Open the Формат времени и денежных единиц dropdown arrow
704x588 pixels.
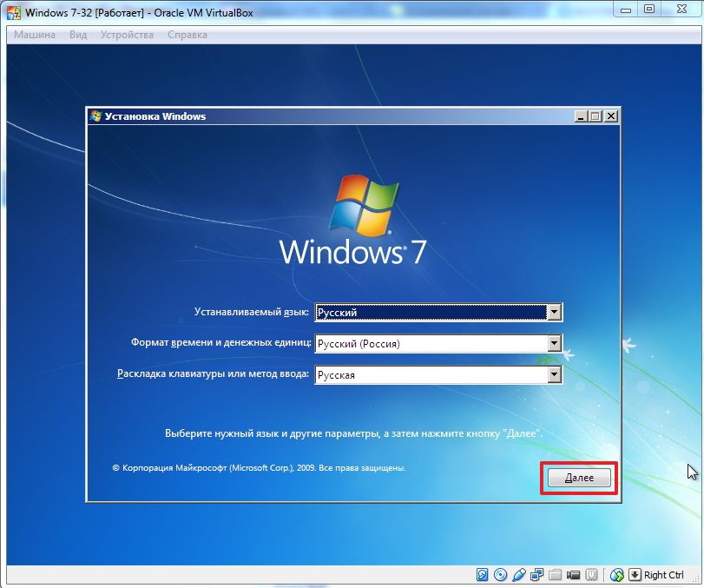pos(555,344)
